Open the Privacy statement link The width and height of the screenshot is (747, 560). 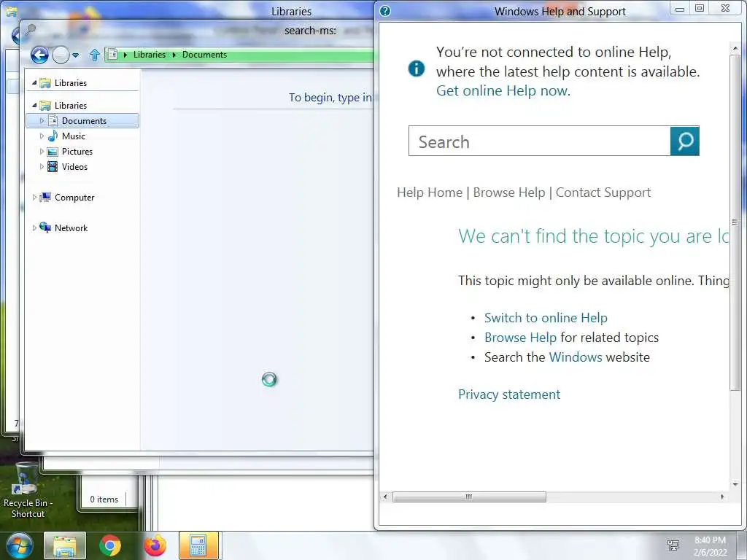coord(509,394)
